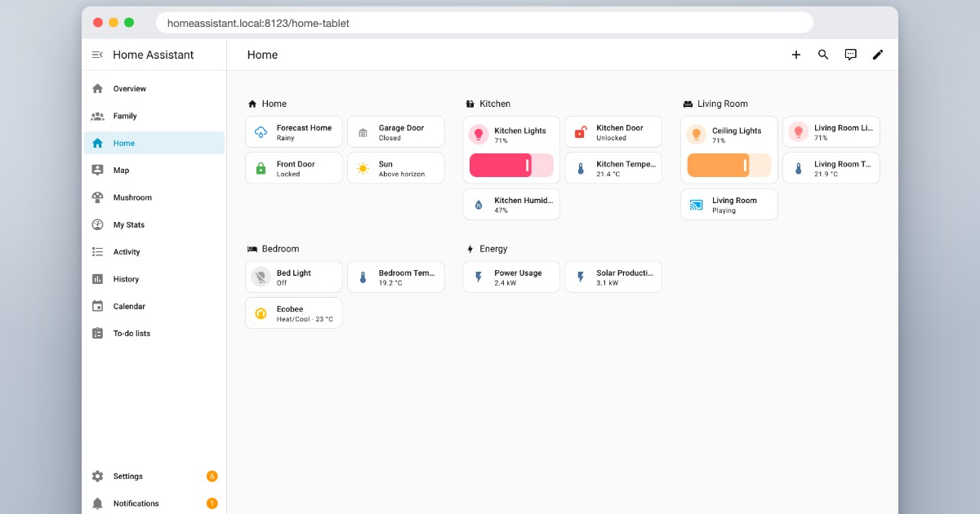Open To-do lists in the sidebar
Image resolution: width=980 pixels, height=514 pixels.
tap(154, 334)
